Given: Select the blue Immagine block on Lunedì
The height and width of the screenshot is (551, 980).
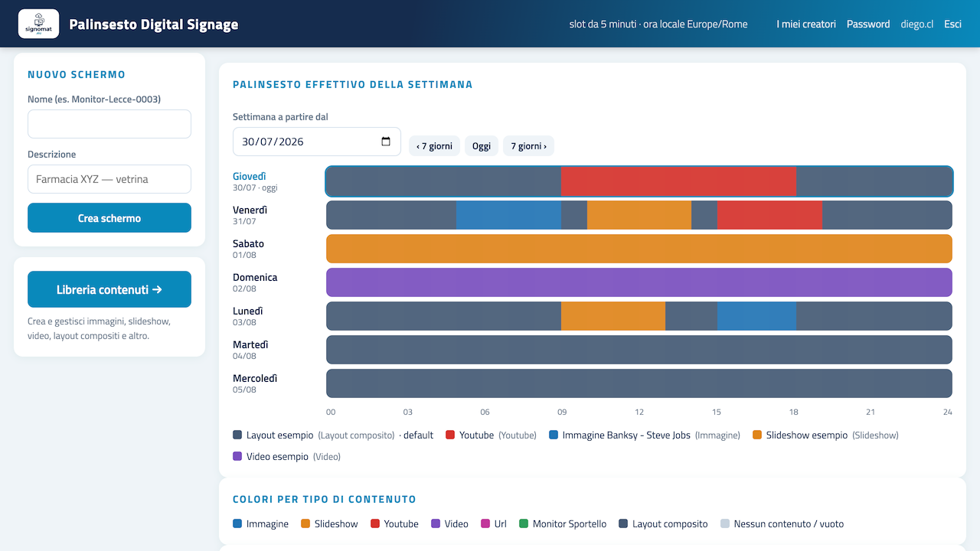Looking at the screenshot, I should [x=756, y=316].
